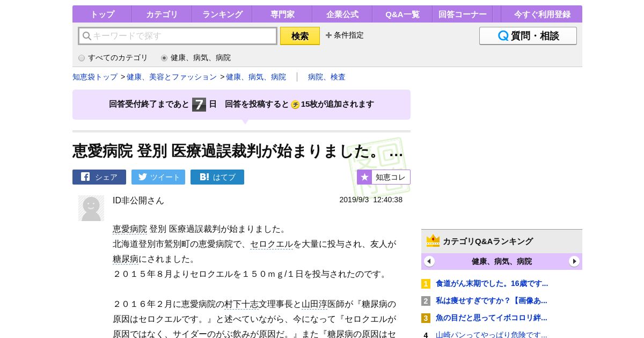Open the 回答コーナー menu tab
Viewport: 644px width, 338px height.
pyautogui.click(x=462, y=14)
